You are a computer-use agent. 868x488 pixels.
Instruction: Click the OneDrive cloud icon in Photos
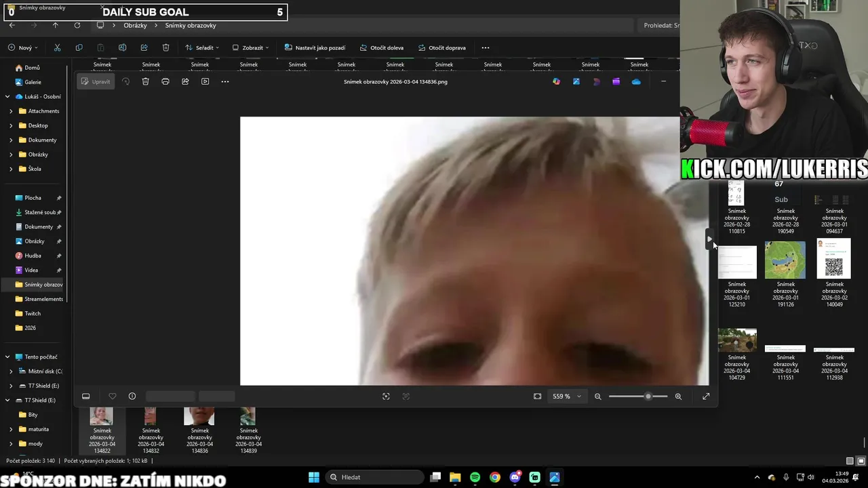[x=636, y=81]
